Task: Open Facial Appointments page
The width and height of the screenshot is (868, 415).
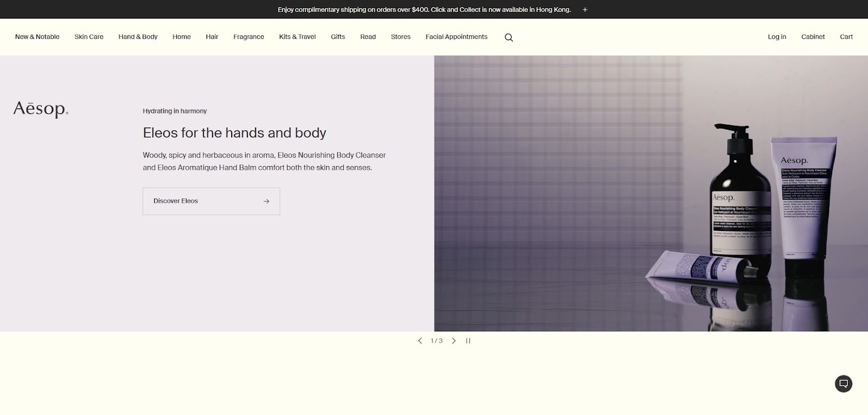Action: click(456, 37)
